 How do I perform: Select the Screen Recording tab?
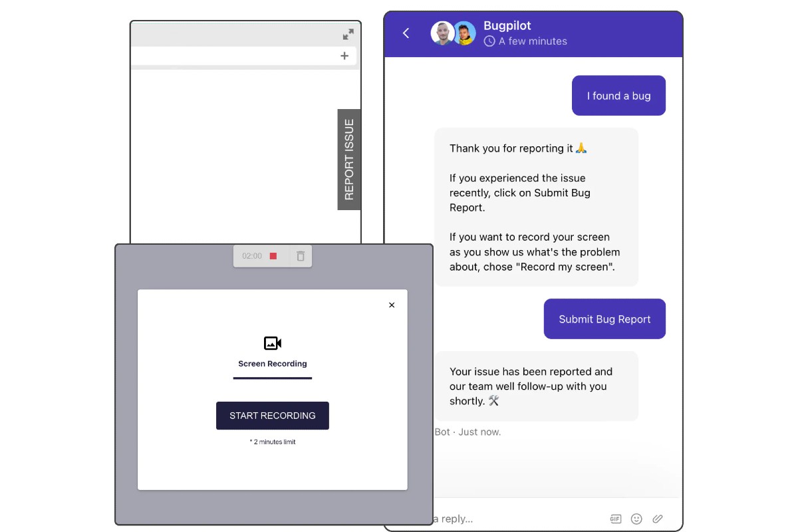click(x=272, y=364)
